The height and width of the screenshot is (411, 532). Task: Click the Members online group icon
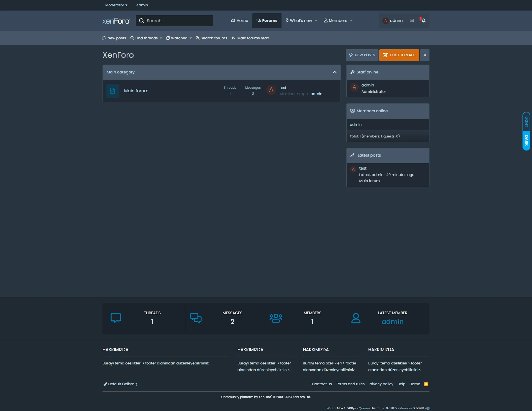point(352,111)
